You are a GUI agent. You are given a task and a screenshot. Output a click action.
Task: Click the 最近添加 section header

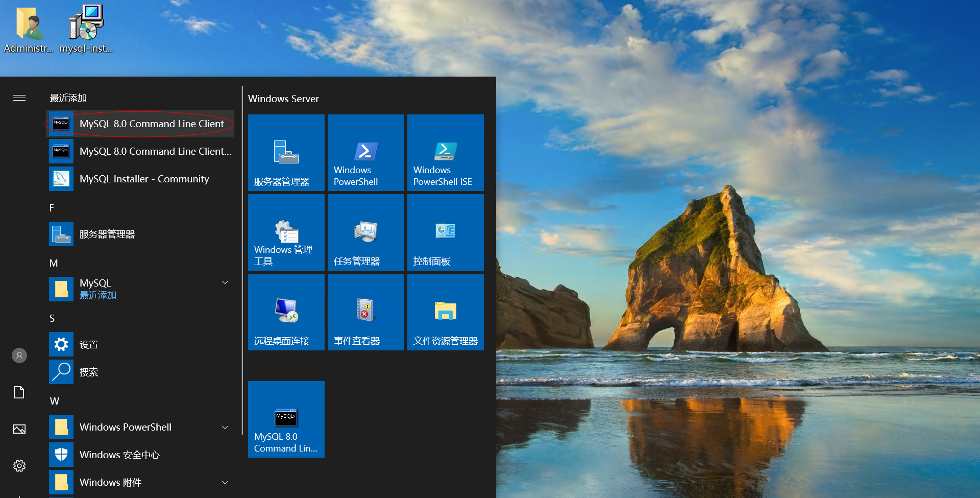(x=68, y=98)
